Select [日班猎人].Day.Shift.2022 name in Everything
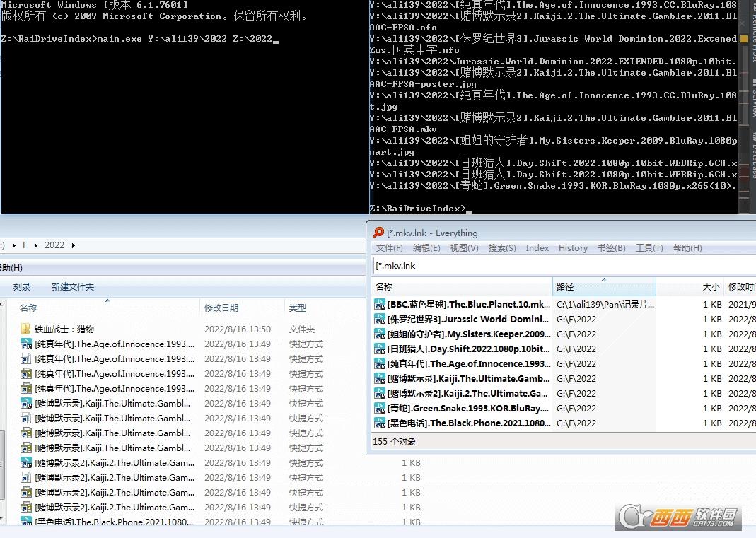 tap(468, 349)
